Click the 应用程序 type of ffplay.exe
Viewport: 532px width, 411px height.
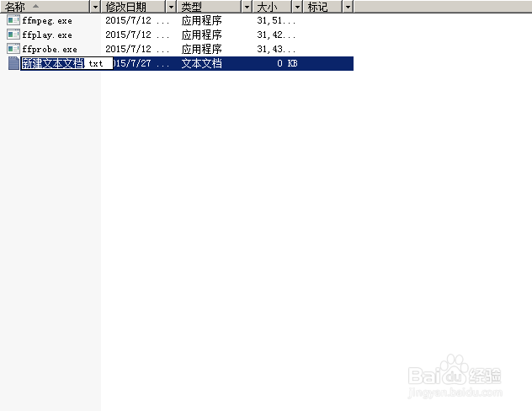point(201,35)
